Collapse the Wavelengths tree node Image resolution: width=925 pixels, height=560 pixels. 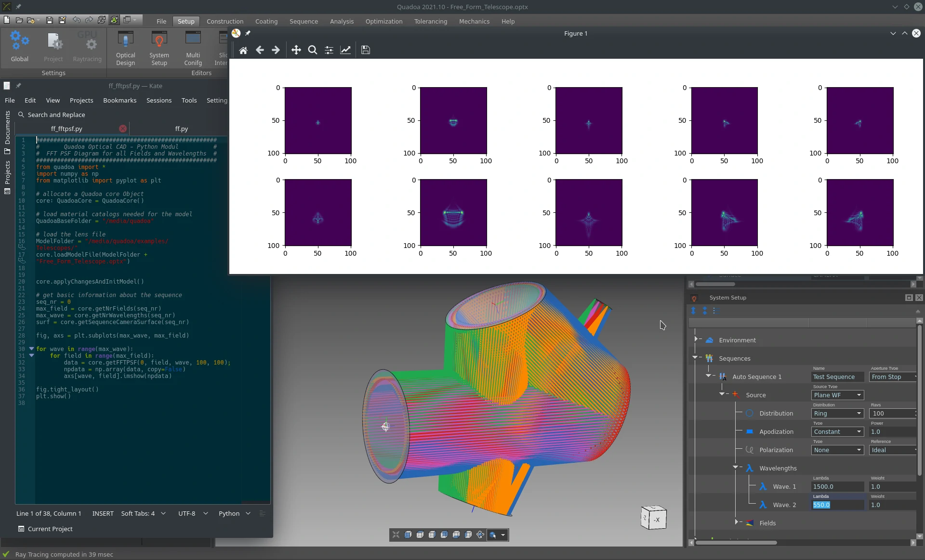[x=736, y=468]
